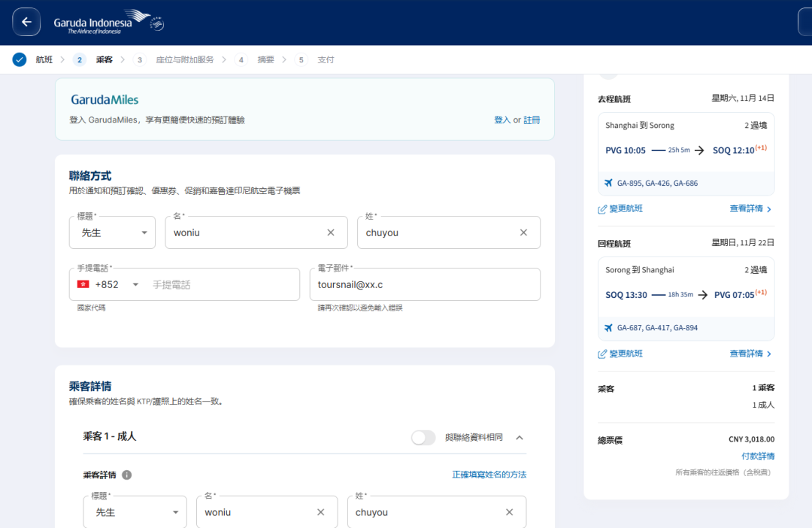Open the contact 標題 dropdown showing 先生

pos(112,232)
